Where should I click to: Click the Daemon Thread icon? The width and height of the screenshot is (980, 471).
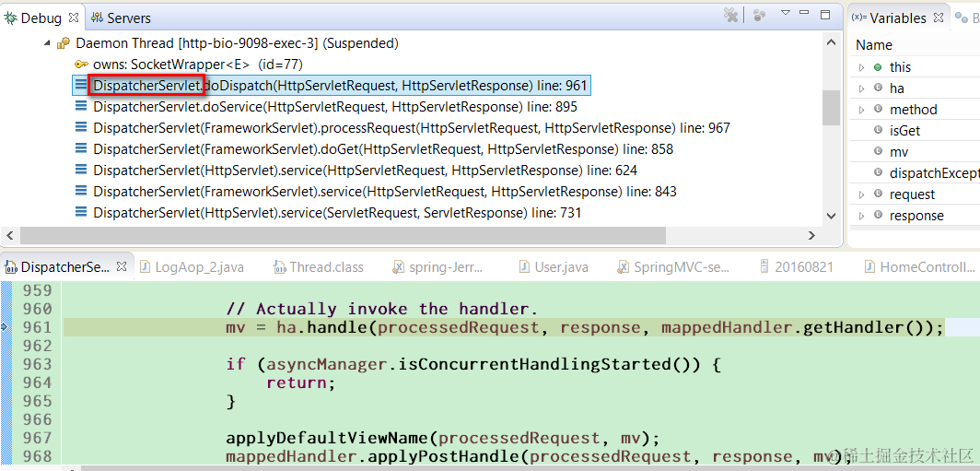pyautogui.click(x=64, y=43)
